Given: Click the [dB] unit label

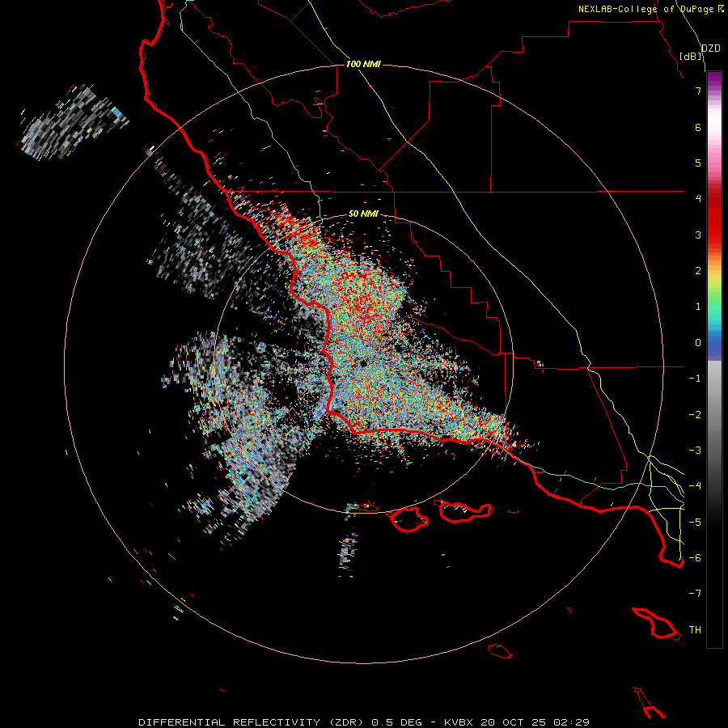Looking at the screenshot, I should [691, 56].
